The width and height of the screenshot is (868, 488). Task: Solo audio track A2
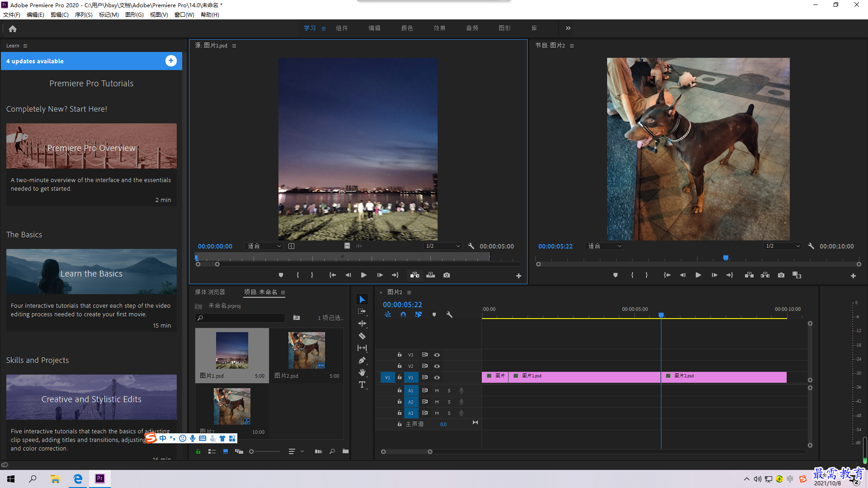[449, 402]
